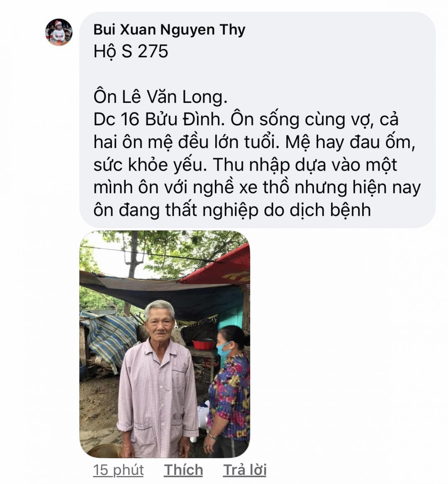The width and height of the screenshot is (448, 484).
Task: Click the address text Dc 16 Bửu Đình
Action: 159,120
